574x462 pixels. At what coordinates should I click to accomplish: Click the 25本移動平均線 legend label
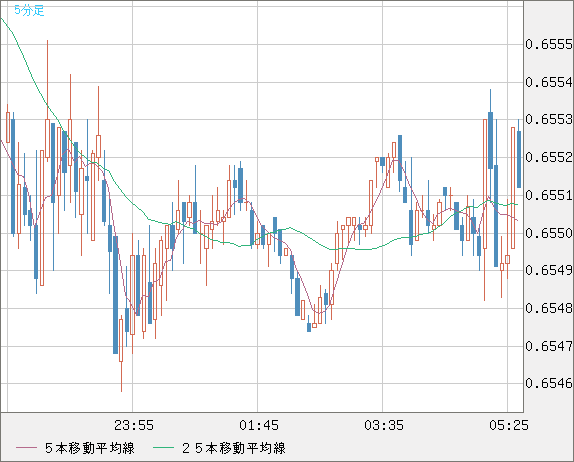click(x=234, y=448)
